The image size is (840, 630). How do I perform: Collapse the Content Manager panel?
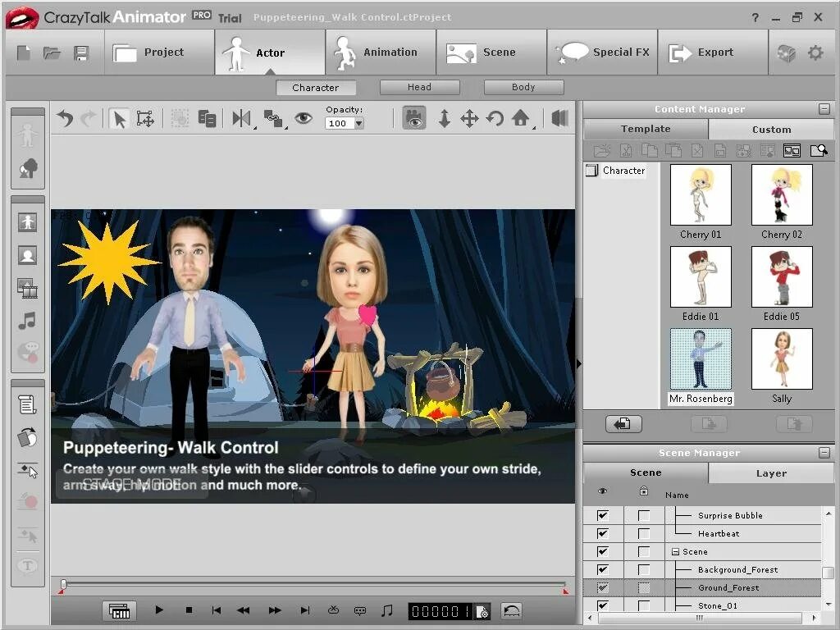coord(824,109)
